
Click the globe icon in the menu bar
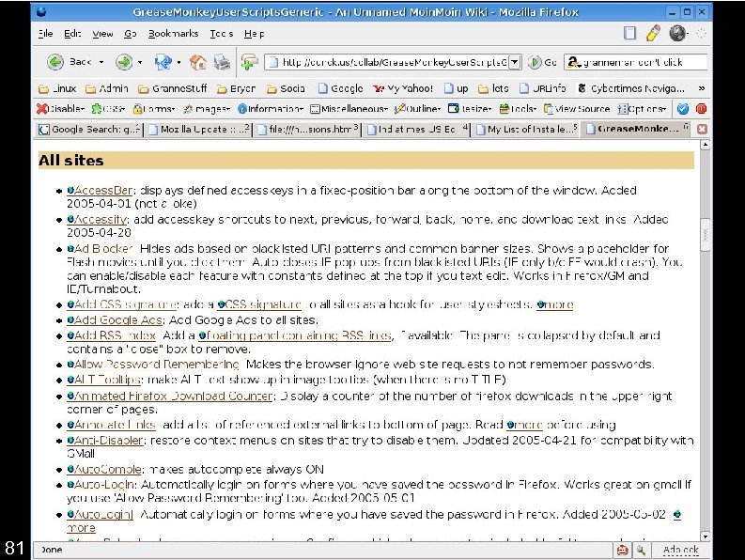(677, 33)
